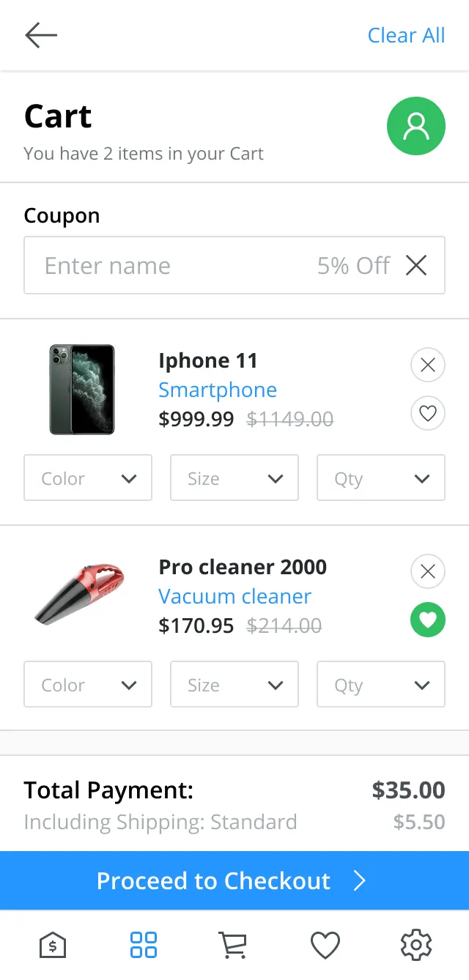Open the settings gear tab
This screenshot has height=980, width=469.
(416, 945)
